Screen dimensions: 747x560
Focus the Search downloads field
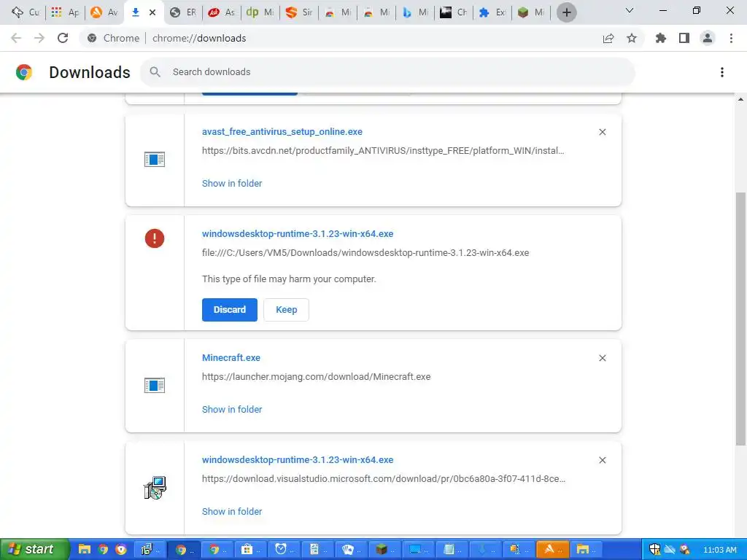[x=388, y=72]
